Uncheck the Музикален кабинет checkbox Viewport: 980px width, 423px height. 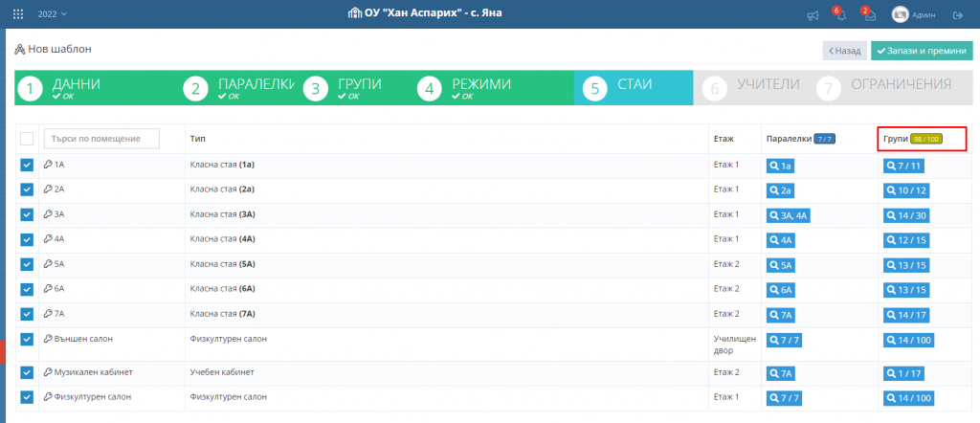[27, 372]
